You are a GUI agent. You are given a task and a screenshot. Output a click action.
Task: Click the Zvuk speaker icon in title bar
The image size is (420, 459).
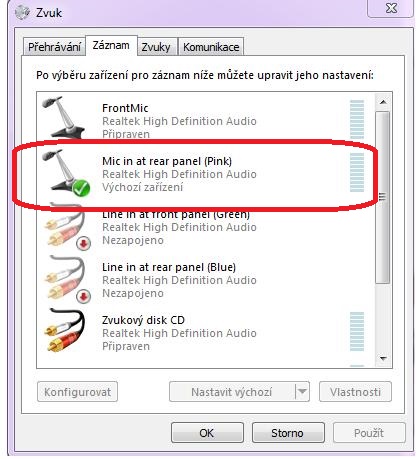23,12
